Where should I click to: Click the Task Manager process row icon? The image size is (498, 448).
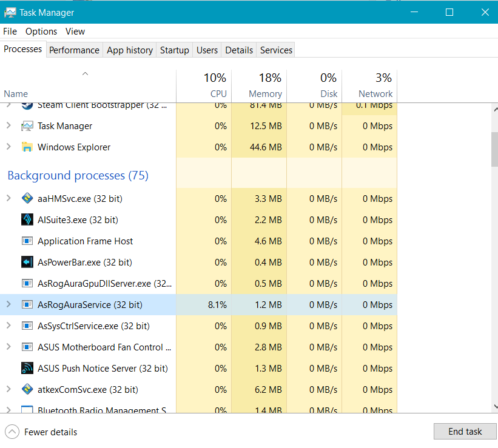(27, 126)
